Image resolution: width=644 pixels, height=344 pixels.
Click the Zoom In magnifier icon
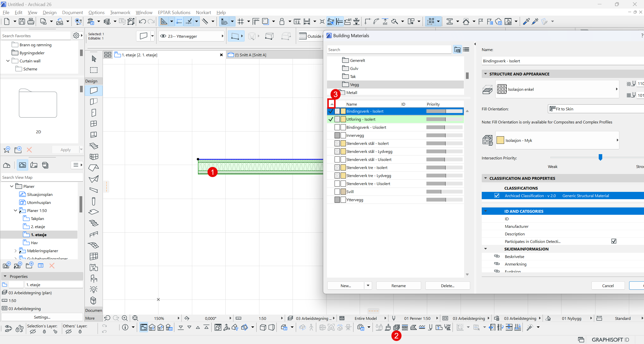[x=125, y=318]
